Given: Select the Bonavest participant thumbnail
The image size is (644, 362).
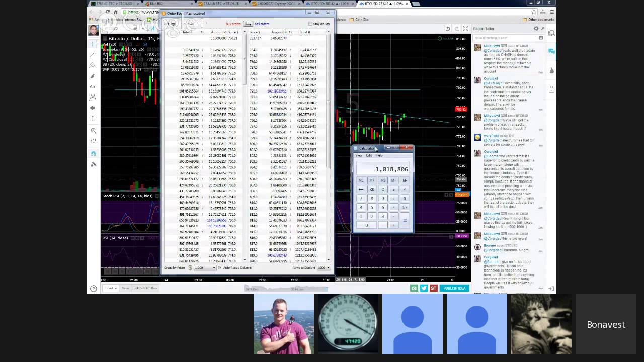Looking at the screenshot, I should click(606, 324).
